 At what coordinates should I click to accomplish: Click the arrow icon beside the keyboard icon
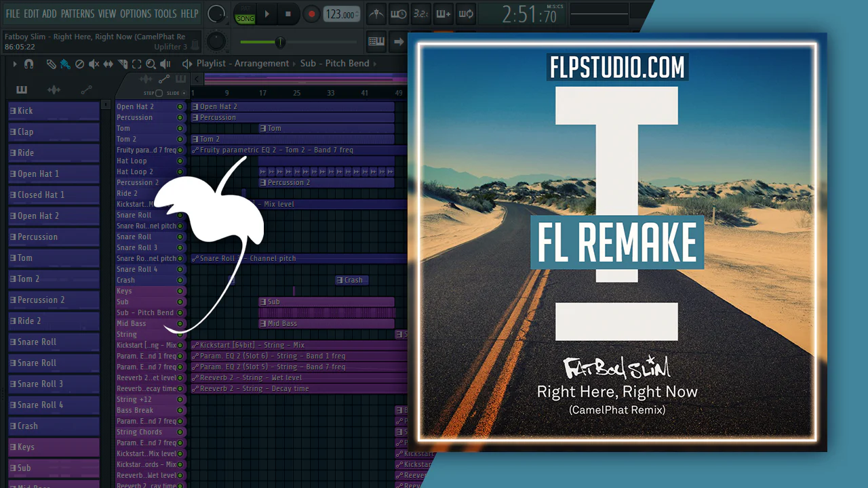(x=399, y=41)
